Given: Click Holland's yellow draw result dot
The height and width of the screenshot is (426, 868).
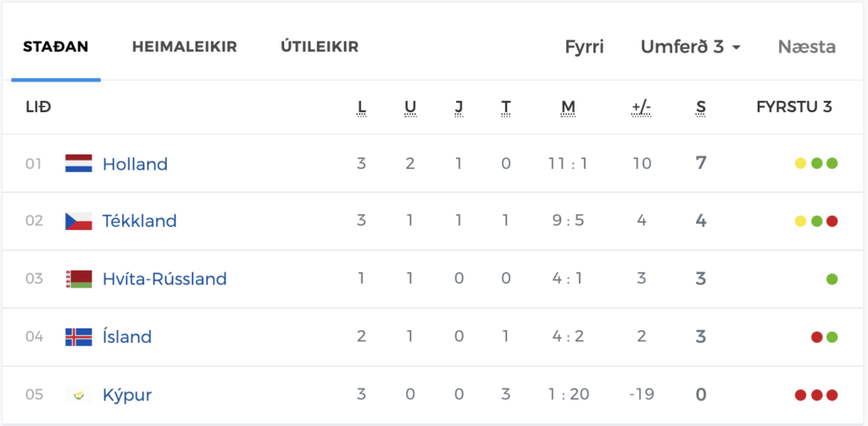Looking at the screenshot, I should point(800,164).
